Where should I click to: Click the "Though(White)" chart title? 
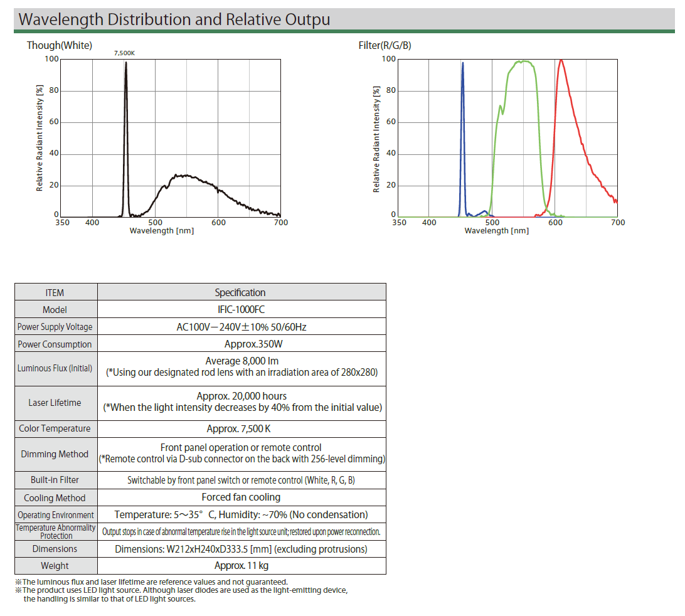point(60,45)
